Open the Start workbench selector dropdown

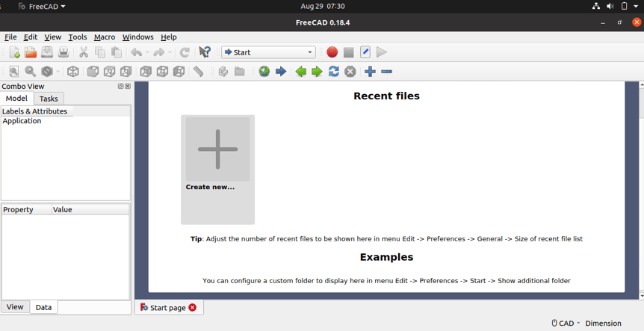pyautogui.click(x=269, y=52)
